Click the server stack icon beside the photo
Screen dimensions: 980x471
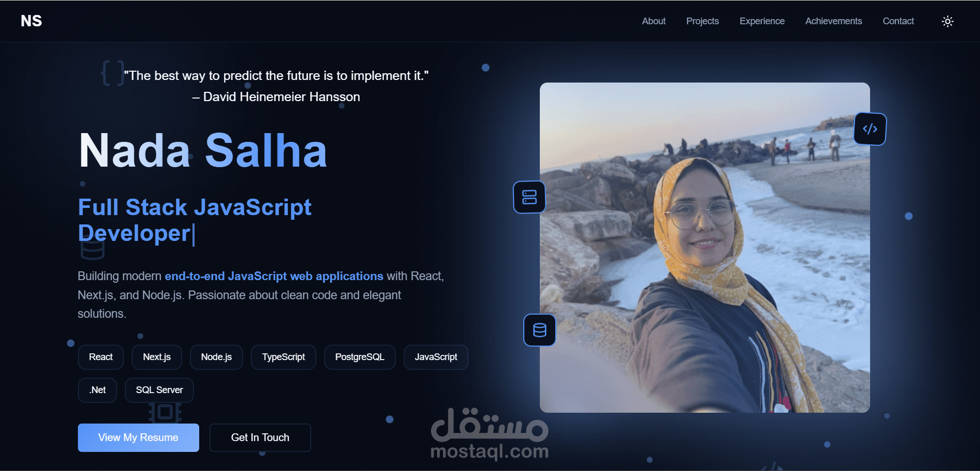coord(529,197)
